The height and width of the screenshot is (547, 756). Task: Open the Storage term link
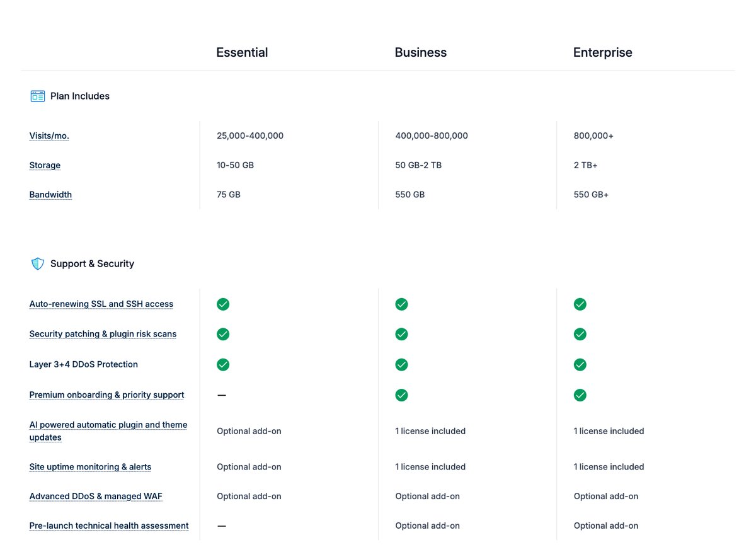45,165
